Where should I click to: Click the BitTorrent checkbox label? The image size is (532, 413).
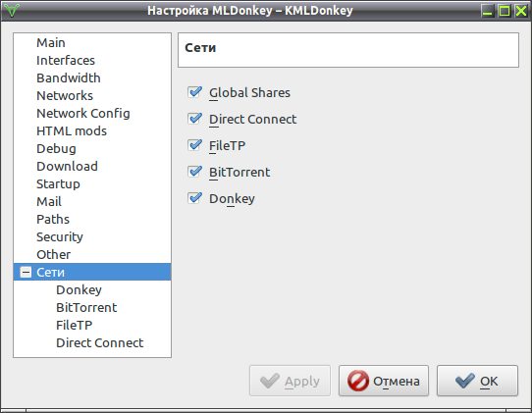pyautogui.click(x=239, y=172)
